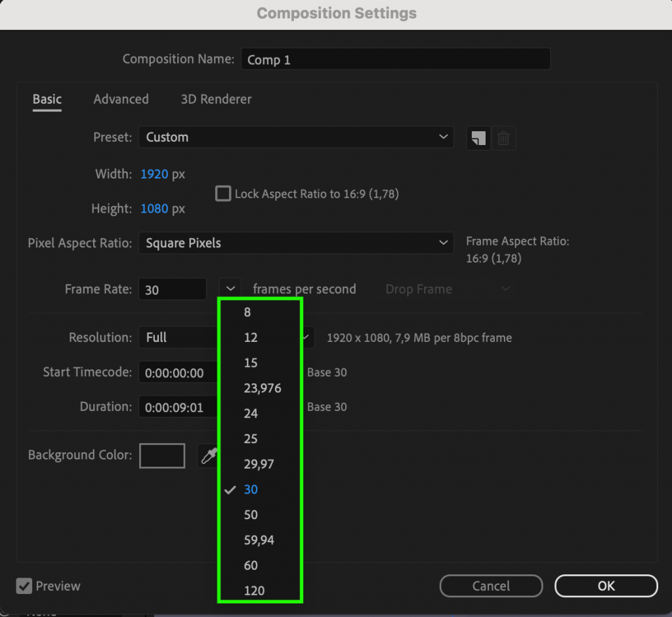Screen dimensions: 672x617
Task: Enable Lock Aspect Ratio to 16:9
Action: pos(223,194)
